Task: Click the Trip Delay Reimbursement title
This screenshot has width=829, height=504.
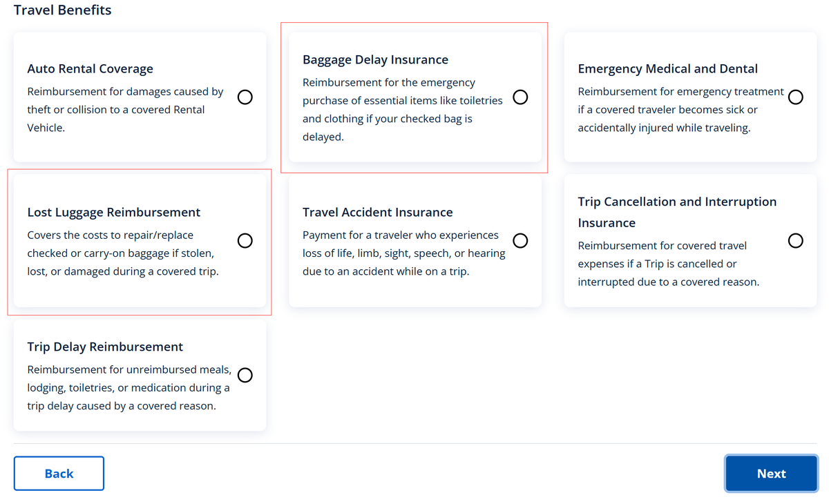Action: pos(105,347)
